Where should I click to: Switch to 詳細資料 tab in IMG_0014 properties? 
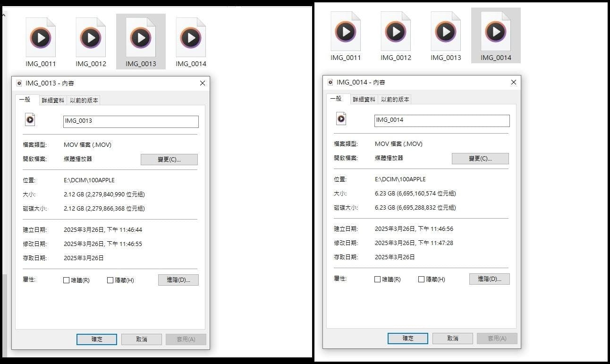(x=364, y=99)
